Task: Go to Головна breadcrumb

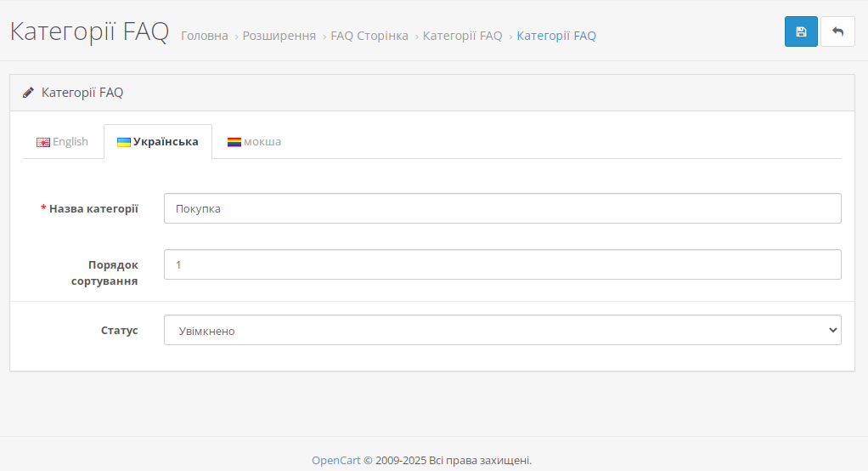Action: point(205,36)
